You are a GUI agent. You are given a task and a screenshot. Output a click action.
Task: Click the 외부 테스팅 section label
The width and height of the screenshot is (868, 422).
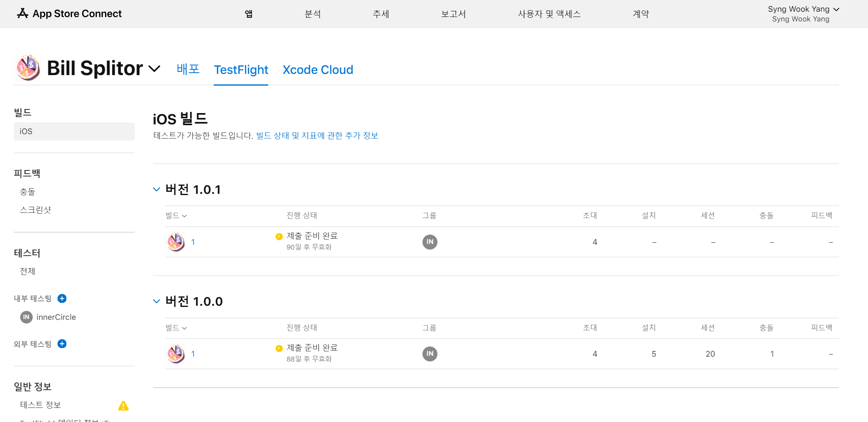pyautogui.click(x=33, y=344)
